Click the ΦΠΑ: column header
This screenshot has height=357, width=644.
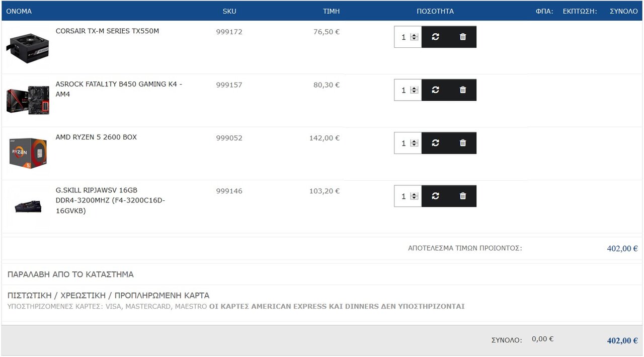(544, 11)
